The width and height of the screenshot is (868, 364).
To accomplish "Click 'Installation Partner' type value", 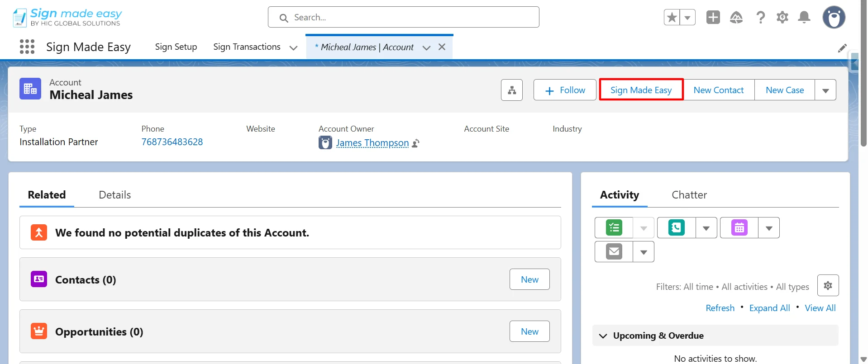I will pos(59,142).
